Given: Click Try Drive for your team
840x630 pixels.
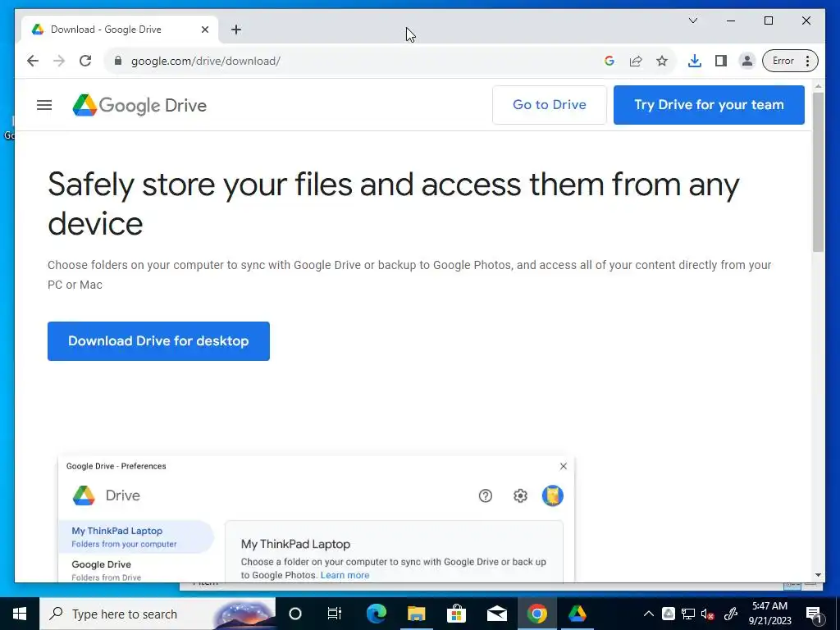Looking at the screenshot, I should tap(709, 105).
